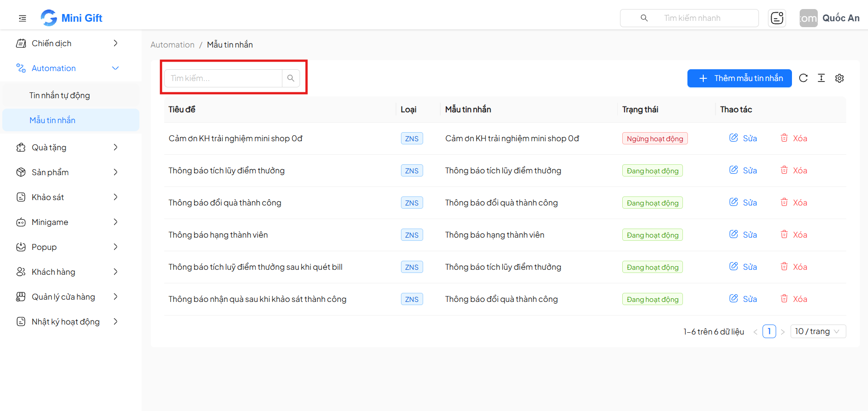Screen dimensions: 868x411
Task: Click the Ngừng hoạt động status tag
Action: click(655, 139)
